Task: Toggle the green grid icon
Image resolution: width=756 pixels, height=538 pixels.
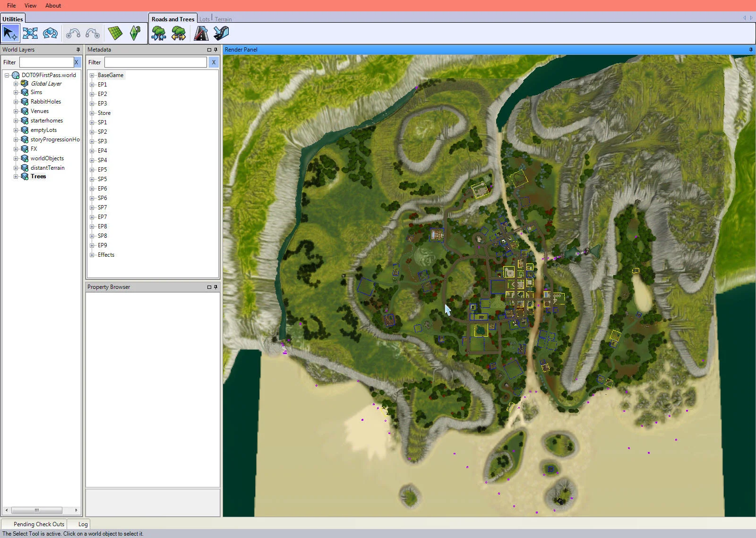Action: (115, 33)
